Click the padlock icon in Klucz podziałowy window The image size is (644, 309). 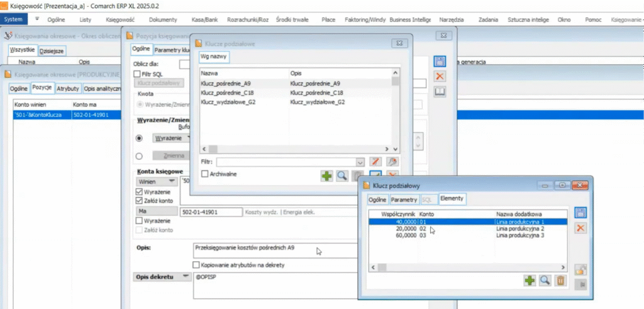click(x=580, y=270)
